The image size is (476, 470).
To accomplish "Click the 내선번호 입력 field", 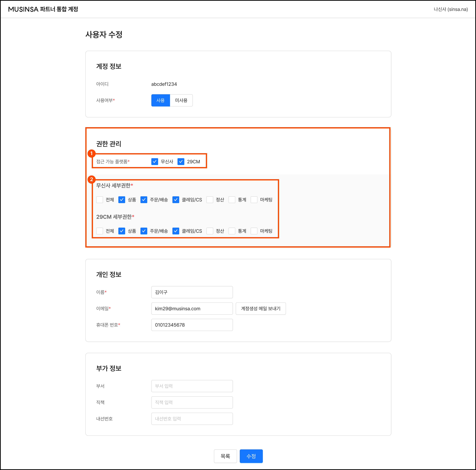I will (x=192, y=419).
